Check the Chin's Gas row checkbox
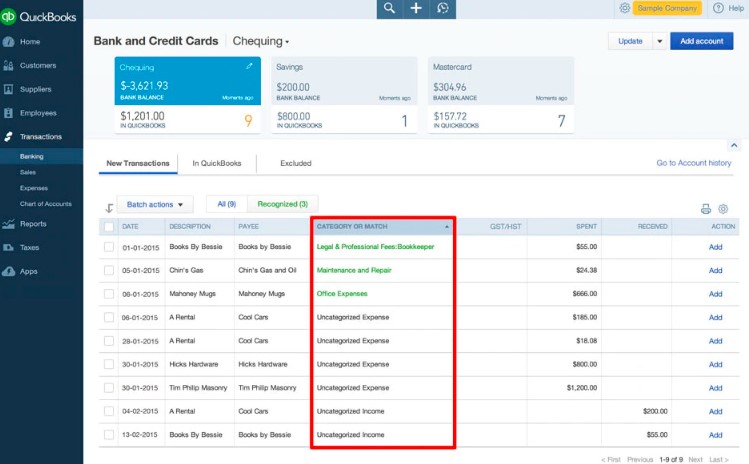 click(x=109, y=270)
